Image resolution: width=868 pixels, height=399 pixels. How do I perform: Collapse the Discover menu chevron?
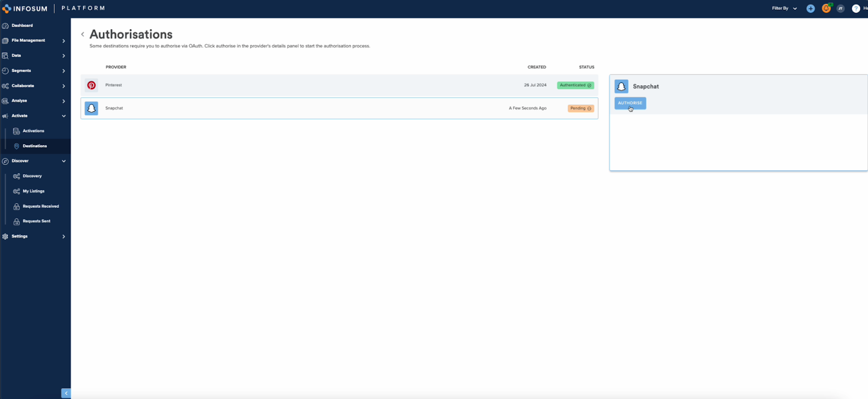coord(63,161)
